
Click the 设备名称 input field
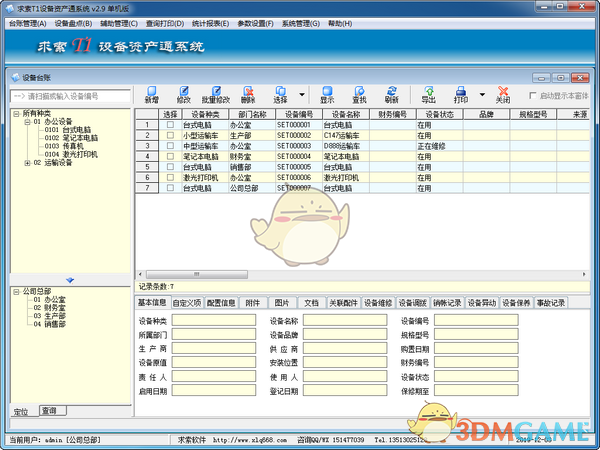345,321
